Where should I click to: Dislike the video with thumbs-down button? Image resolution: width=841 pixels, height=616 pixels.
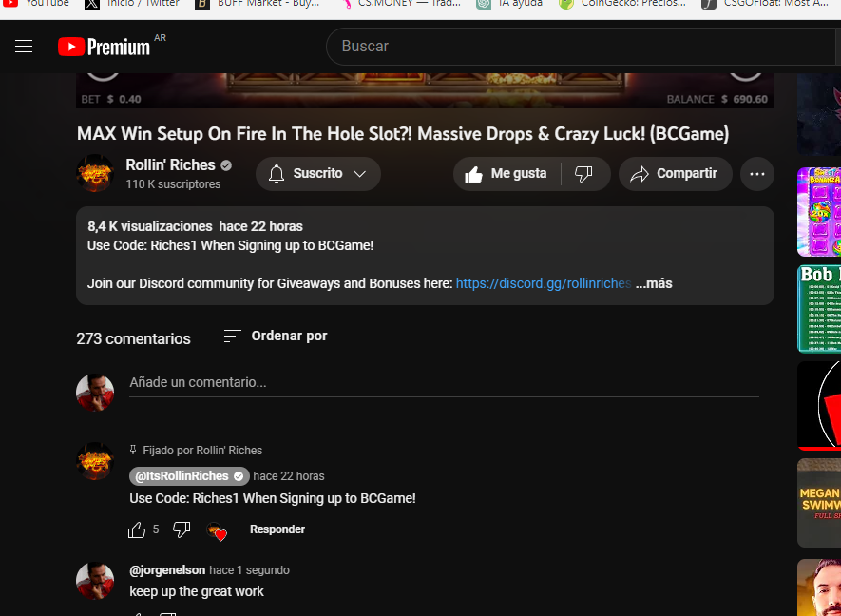tap(583, 174)
